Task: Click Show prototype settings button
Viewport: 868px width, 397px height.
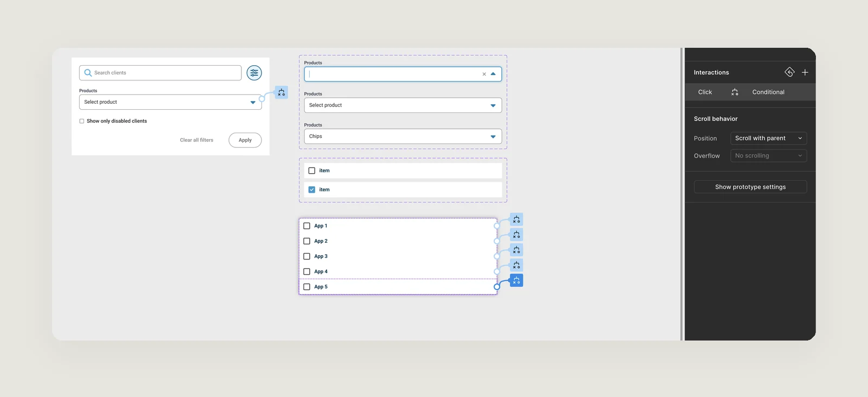Action: (x=750, y=187)
